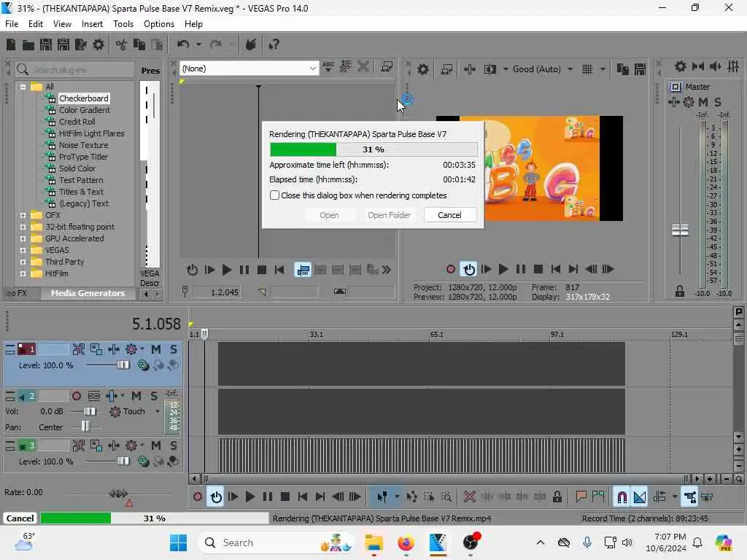Cancel rendering in the dialog box
Viewport: 747px width, 560px height.
449,215
